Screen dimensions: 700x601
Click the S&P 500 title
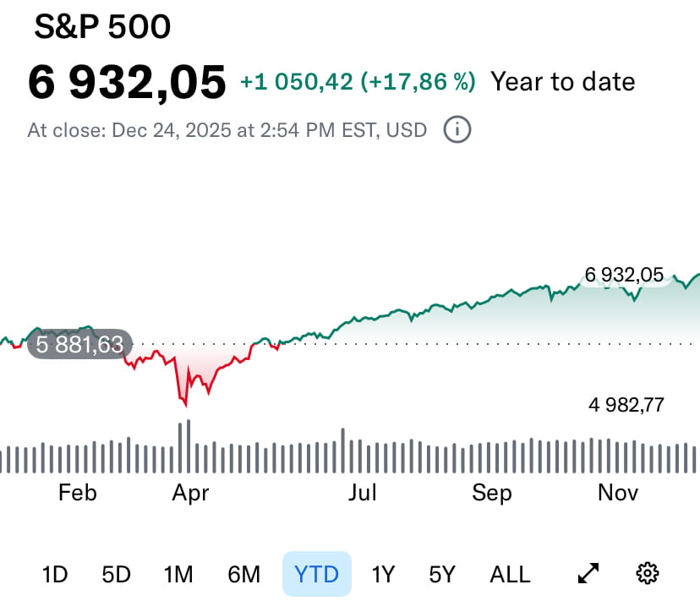[x=102, y=28]
